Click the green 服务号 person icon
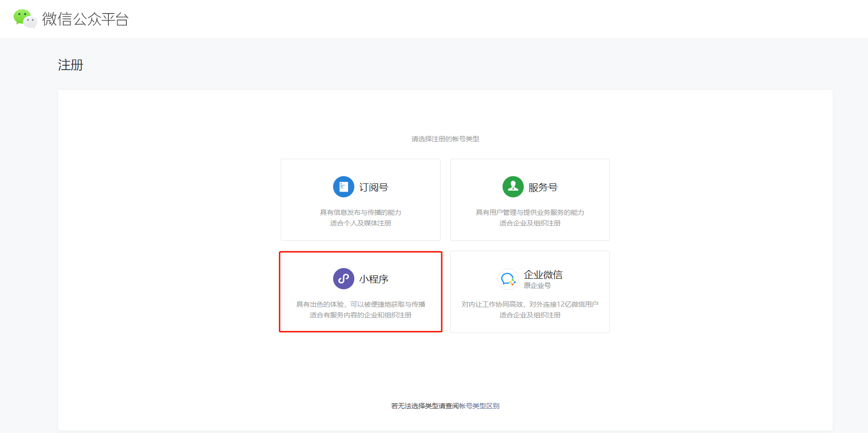The width and height of the screenshot is (868, 433). (513, 187)
